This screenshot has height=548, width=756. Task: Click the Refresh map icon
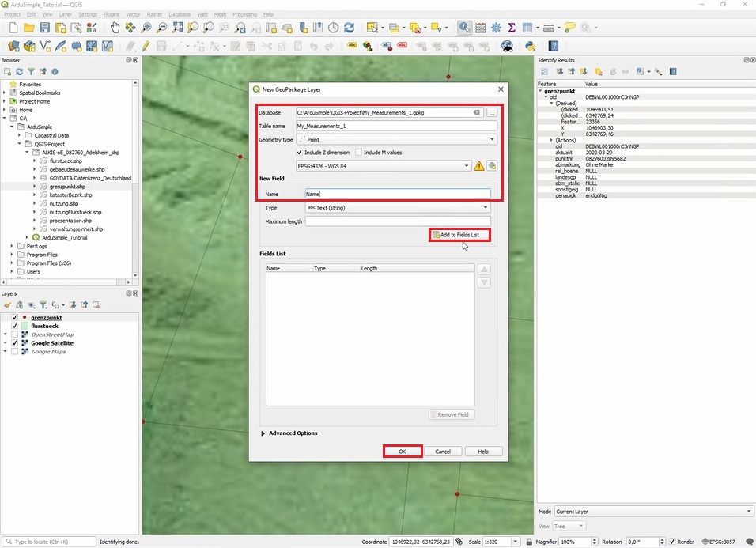click(349, 28)
